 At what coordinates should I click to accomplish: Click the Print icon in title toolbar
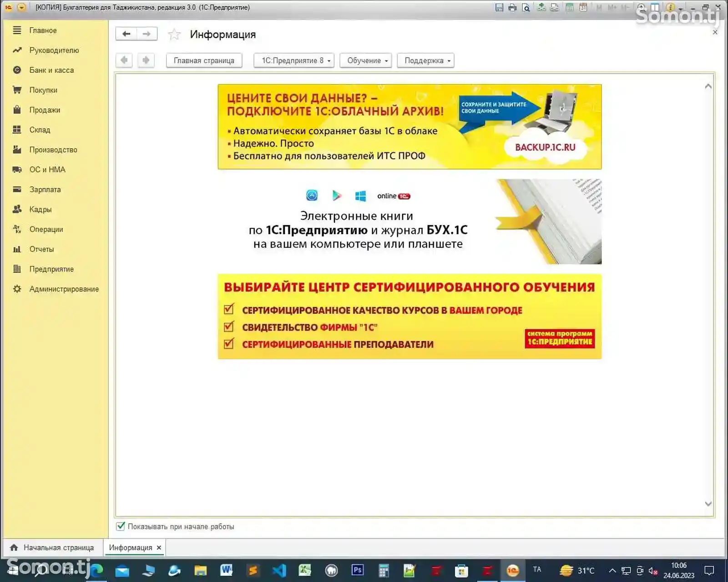512,7
